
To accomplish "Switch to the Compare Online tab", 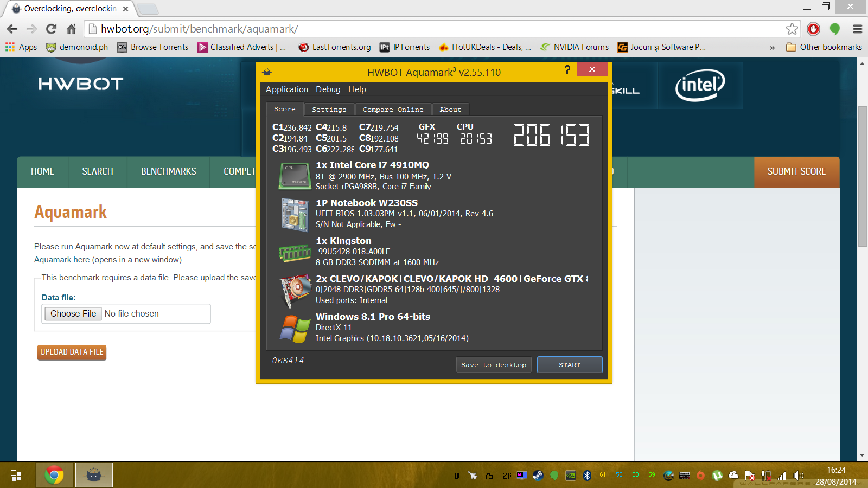I will tap(393, 110).
